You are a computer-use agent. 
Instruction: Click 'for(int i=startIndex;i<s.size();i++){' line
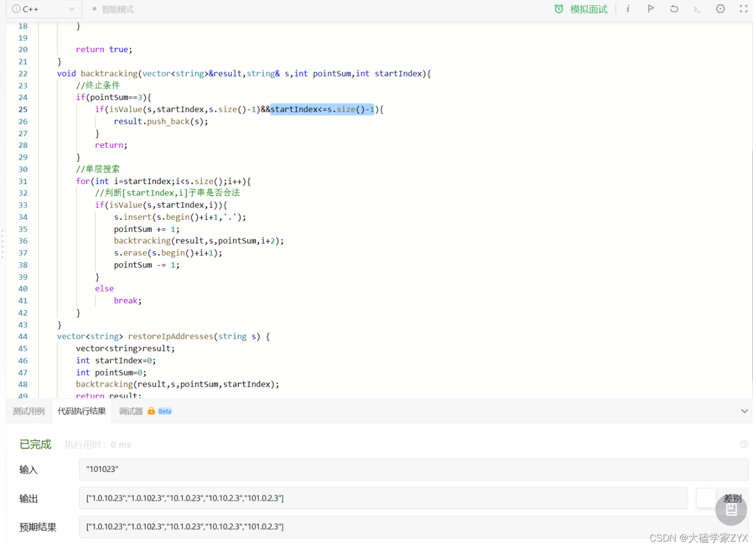(x=163, y=181)
